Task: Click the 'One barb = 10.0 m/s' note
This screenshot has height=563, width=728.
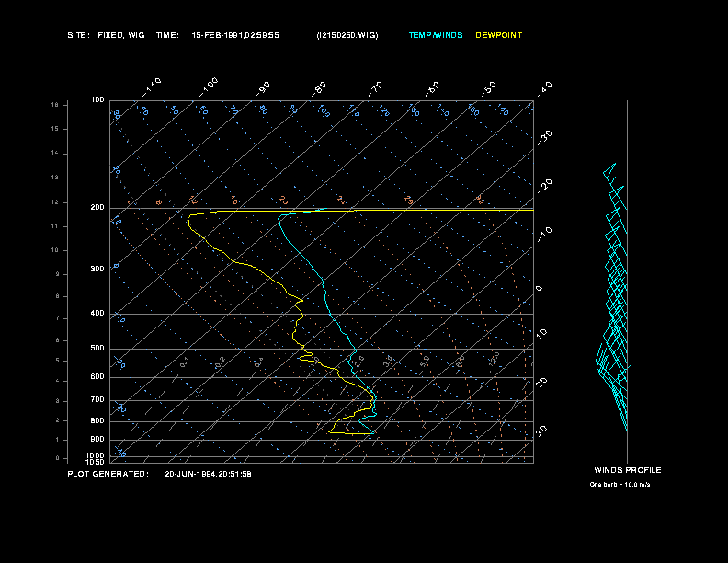Action: [x=620, y=485]
